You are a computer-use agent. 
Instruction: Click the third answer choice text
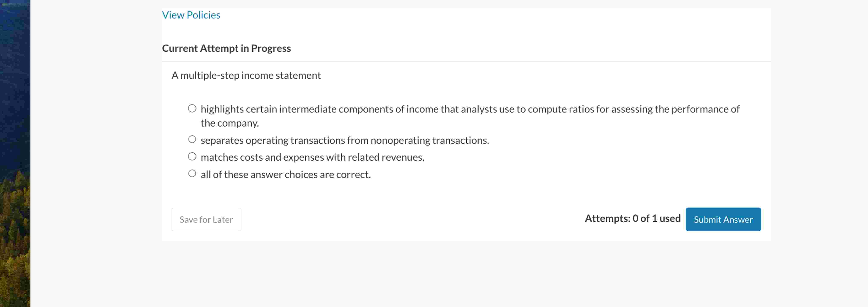[313, 157]
